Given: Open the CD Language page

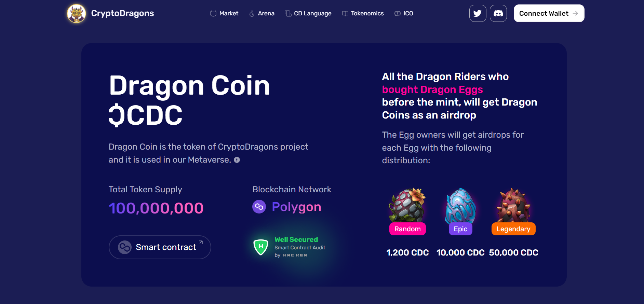Looking at the screenshot, I should tap(308, 14).
